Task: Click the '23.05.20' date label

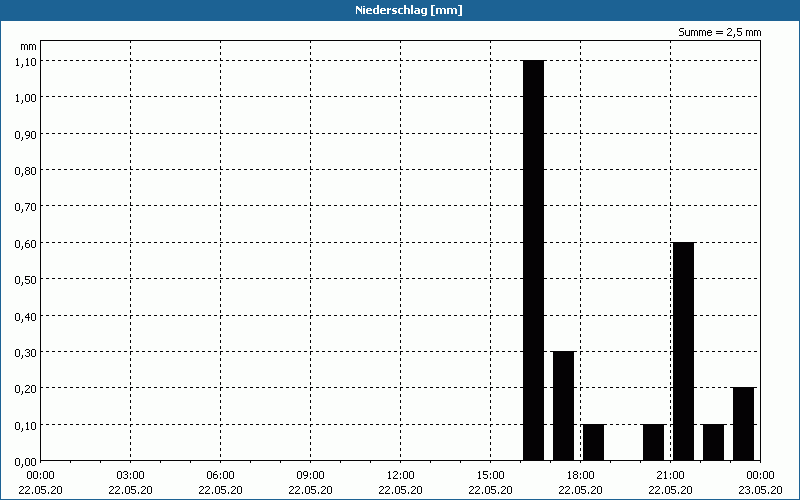Action: [x=760, y=490]
